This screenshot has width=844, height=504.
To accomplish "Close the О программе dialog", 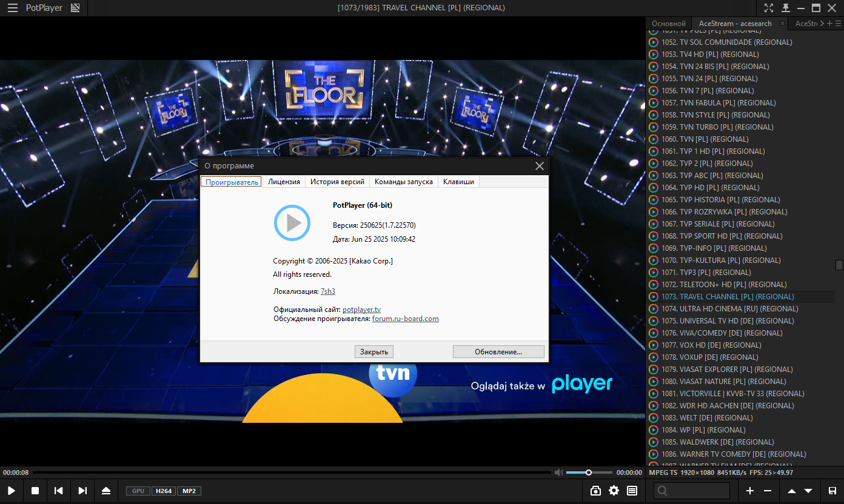I will click(x=540, y=166).
